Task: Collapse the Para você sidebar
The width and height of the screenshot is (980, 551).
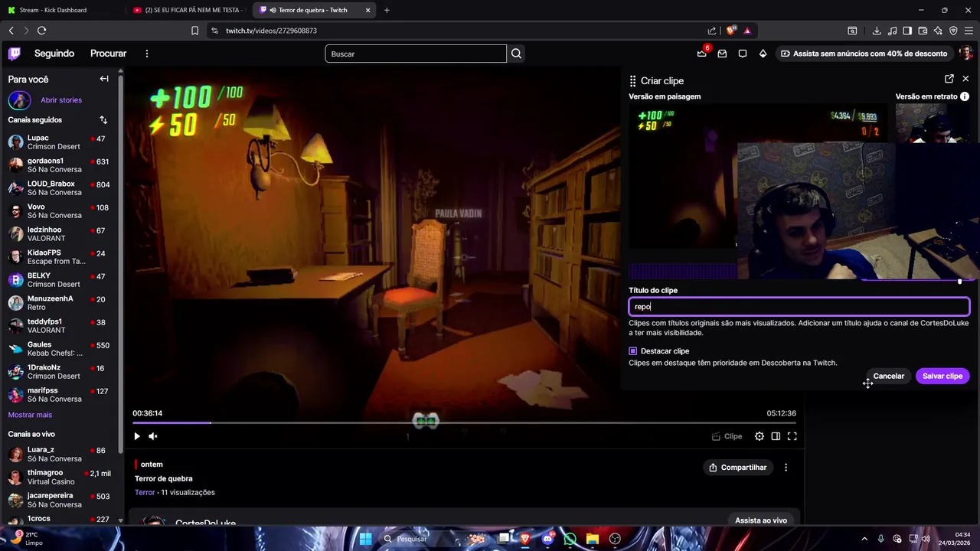Action: pos(104,79)
